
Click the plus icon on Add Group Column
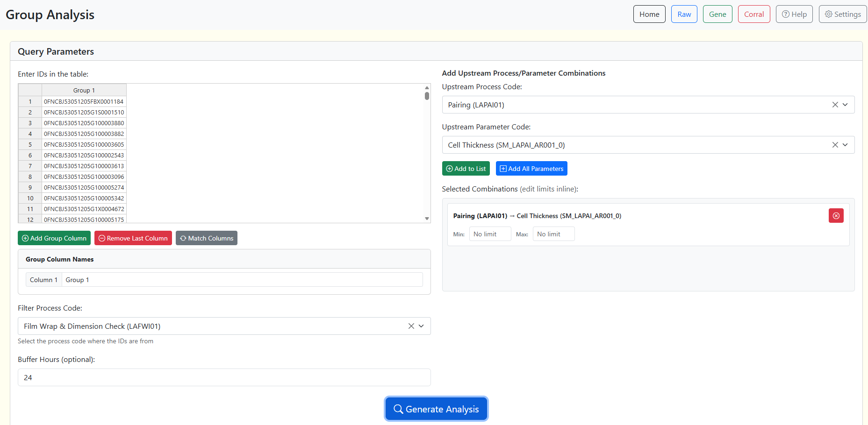25,238
